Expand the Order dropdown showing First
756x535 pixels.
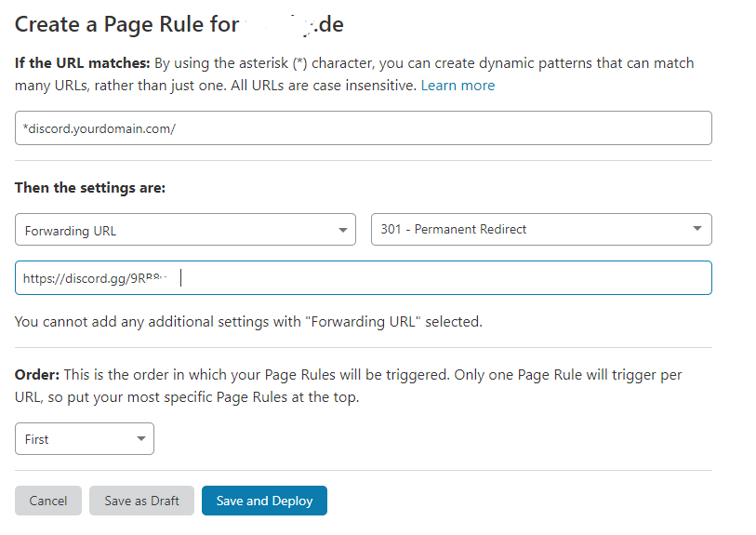84,439
